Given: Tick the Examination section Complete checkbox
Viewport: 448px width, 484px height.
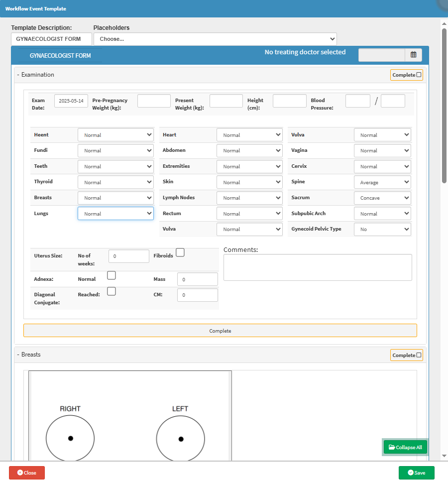Looking at the screenshot, I should tap(419, 75).
